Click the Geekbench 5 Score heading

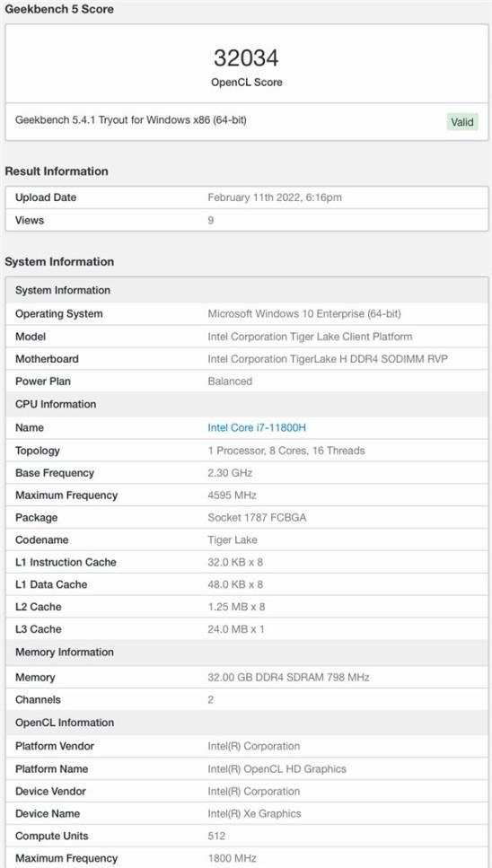pos(59,9)
